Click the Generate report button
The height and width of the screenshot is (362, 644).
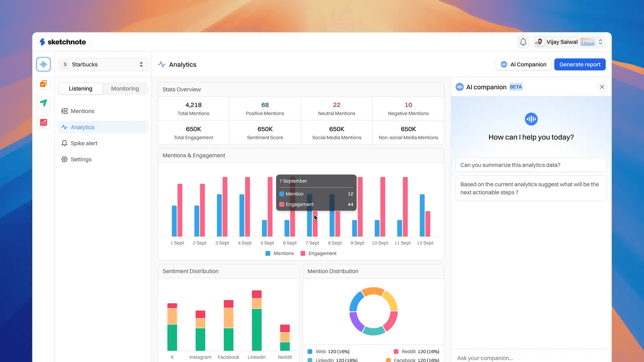pos(580,64)
